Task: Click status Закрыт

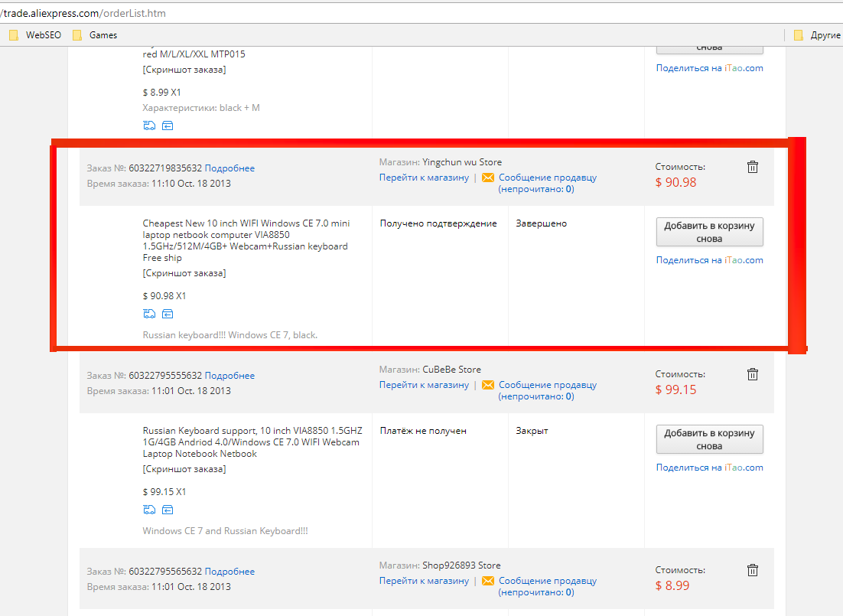Action: coord(532,431)
